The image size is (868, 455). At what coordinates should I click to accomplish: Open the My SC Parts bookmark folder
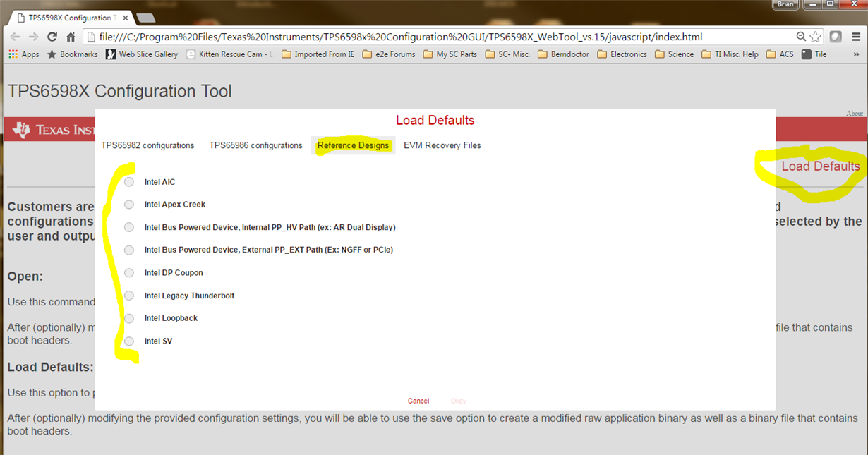coord(450,54)
